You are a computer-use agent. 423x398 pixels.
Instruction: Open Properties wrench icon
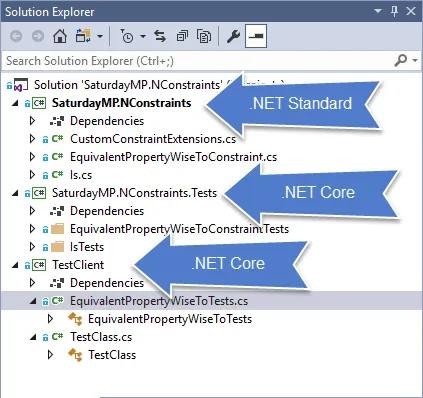(x=233, y=36)
